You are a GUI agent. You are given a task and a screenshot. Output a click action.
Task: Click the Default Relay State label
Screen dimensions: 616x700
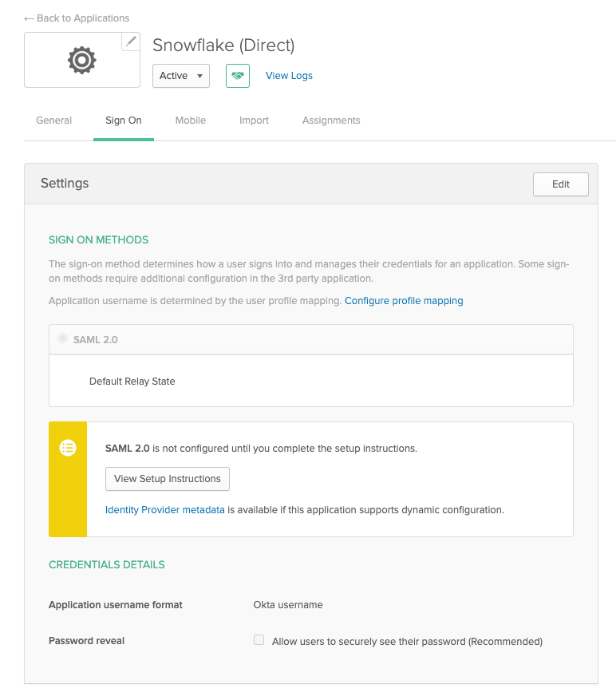pos(132,382)
